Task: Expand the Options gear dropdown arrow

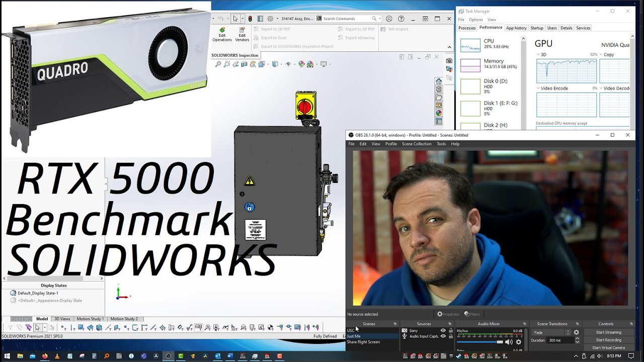Action: click(x=277, y=19)
